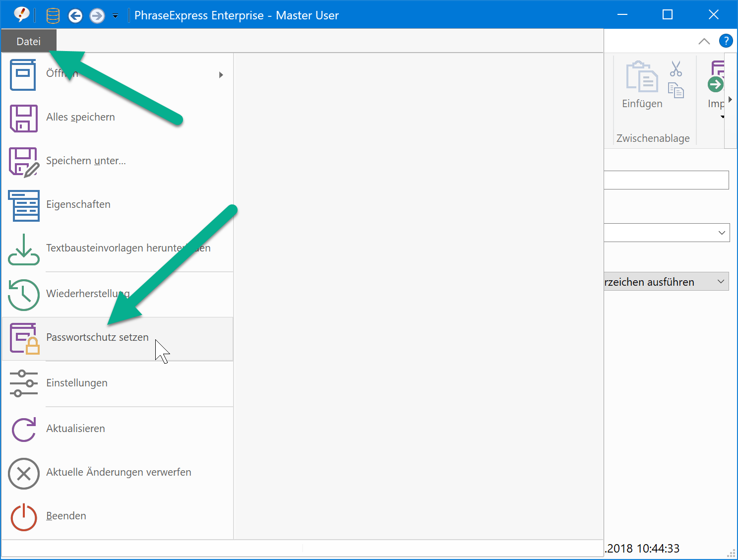738x560 pixels.
Task: Select Passwortschutz setzen entry
Action: [x=118, y=339]
